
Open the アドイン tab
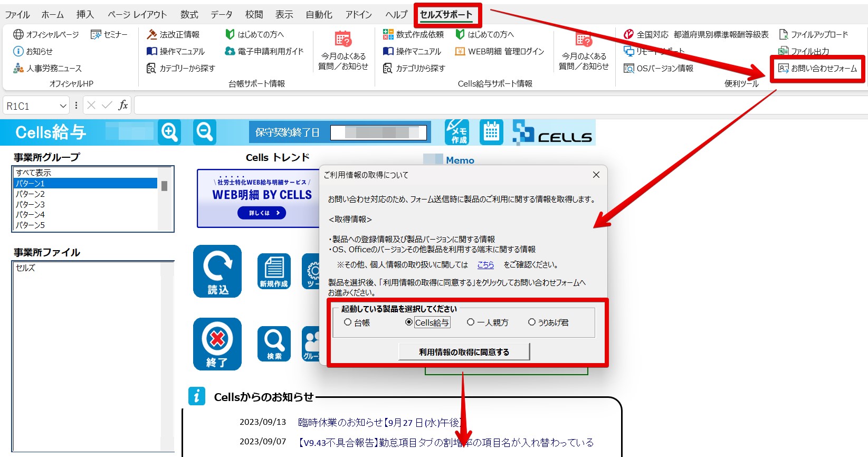[x=359, y=15]
